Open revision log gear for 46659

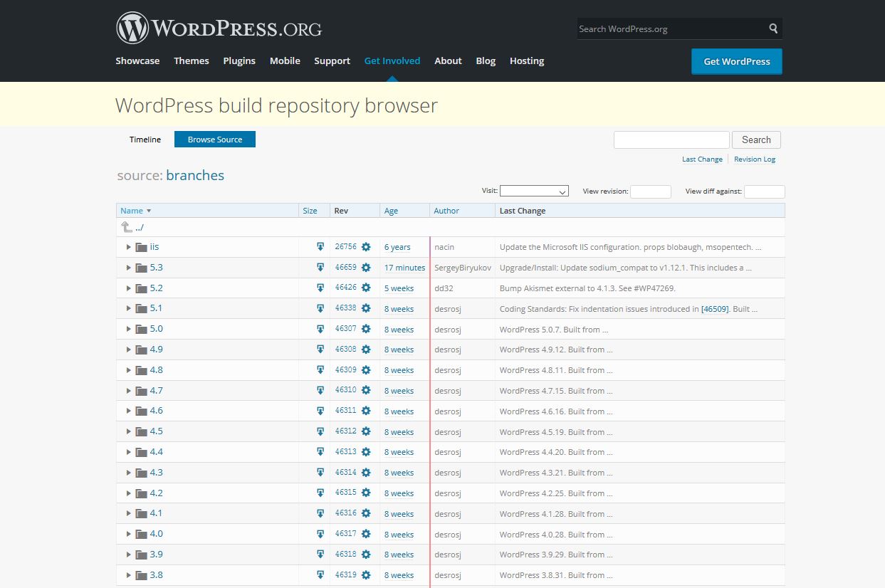click(x=366, y=268)
